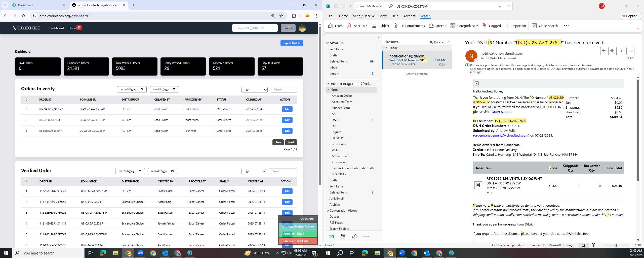Open Categorized filter dropdown in Outlook
Screen dimensions: 644x258
click(464, 26)
